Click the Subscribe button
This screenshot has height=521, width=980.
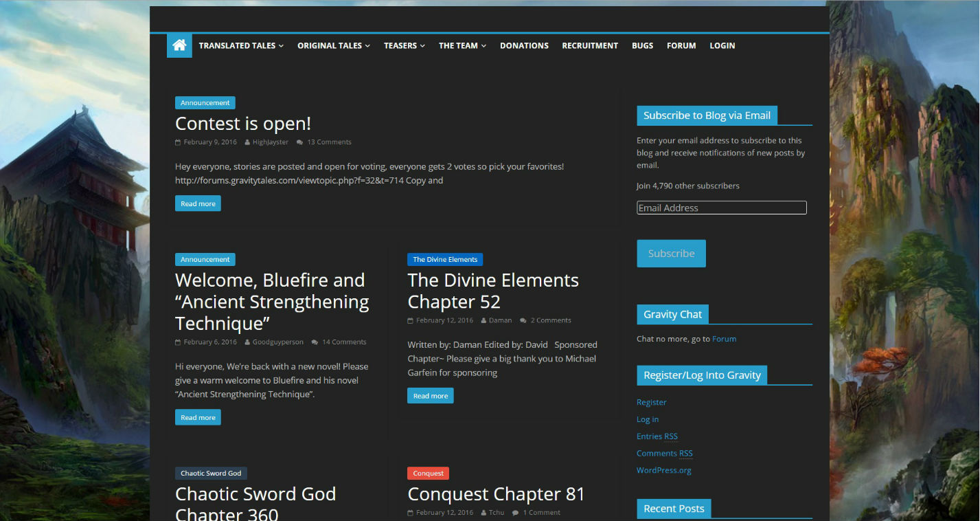671,254
